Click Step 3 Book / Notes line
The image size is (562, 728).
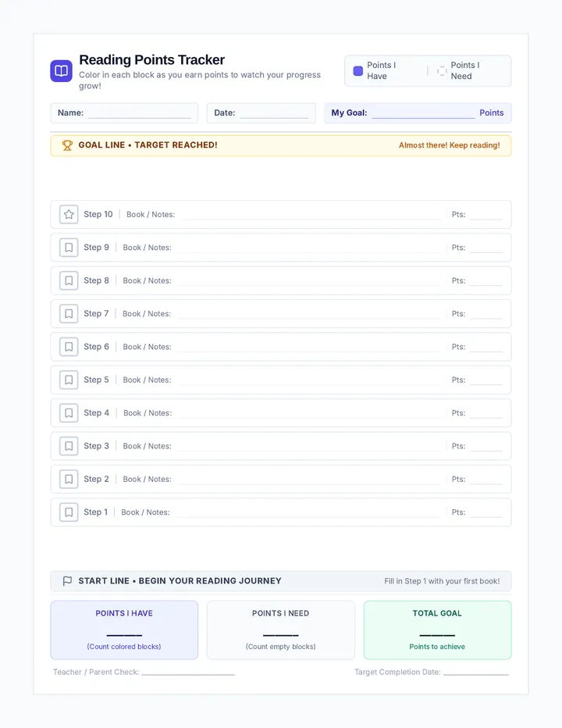click(x=308, y=447)
